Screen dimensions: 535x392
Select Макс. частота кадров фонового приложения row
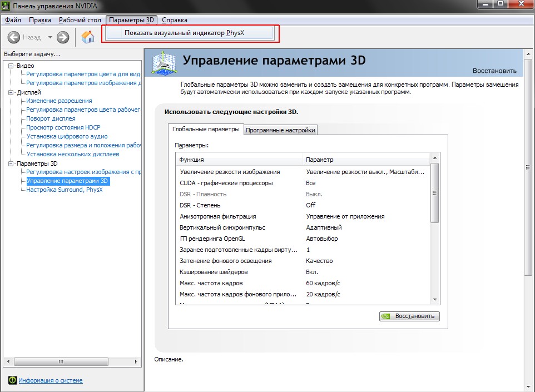[303, 294]
